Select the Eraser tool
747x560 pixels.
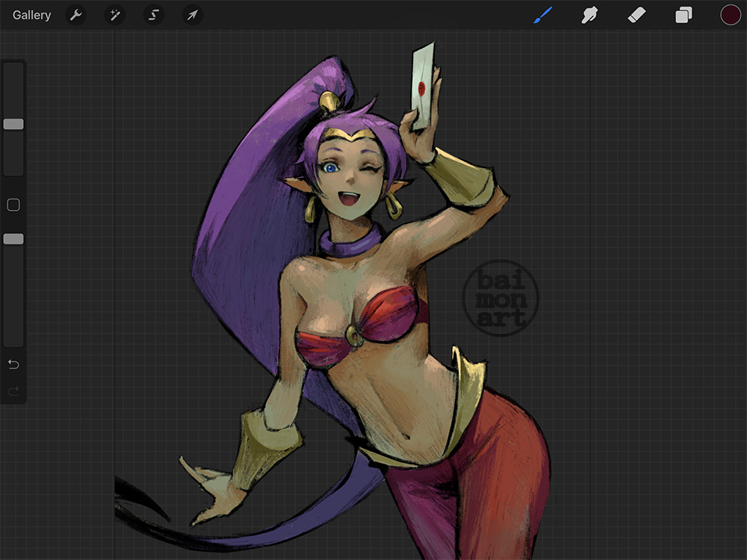pyautogui.click(x=636, y=15)
